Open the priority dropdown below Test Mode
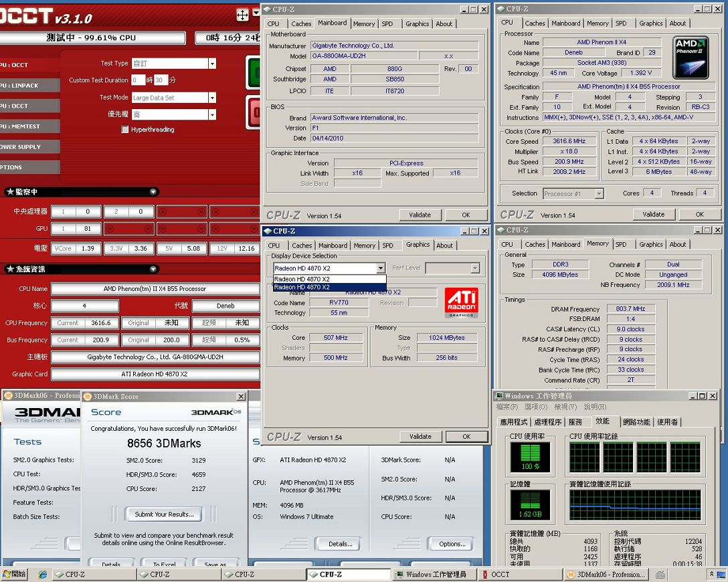Viewport: 728px width, 582px height. [x=212, y=114]
